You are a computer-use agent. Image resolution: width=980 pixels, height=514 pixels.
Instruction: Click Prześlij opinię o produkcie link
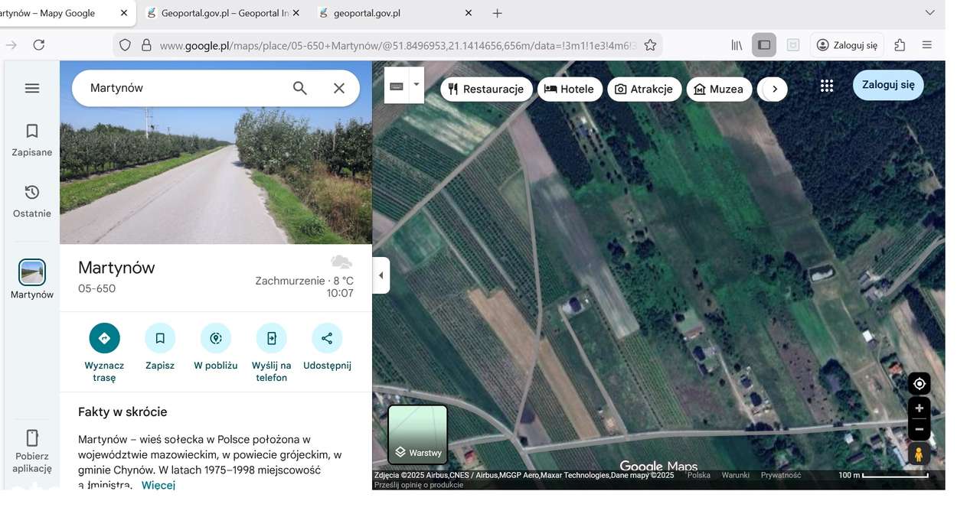point(419,485)
